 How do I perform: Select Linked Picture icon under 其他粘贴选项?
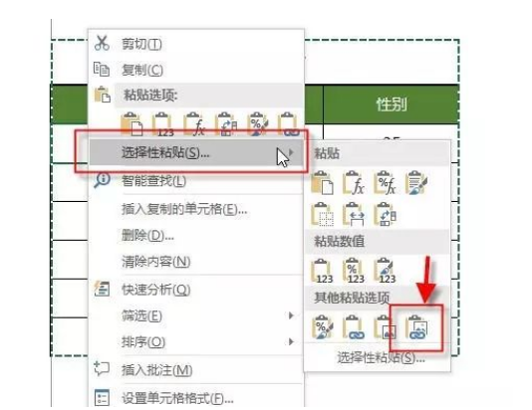tap(416, 327)
